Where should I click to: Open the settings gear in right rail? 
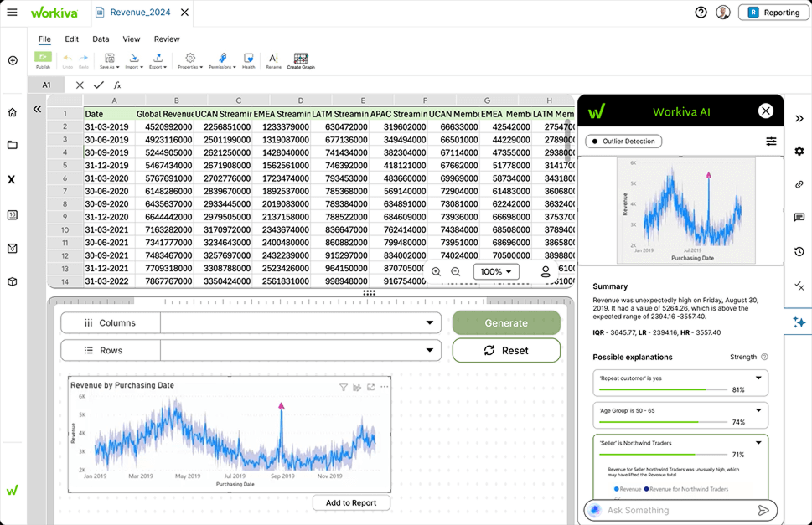pyautogui.click(x=799, y=151)
